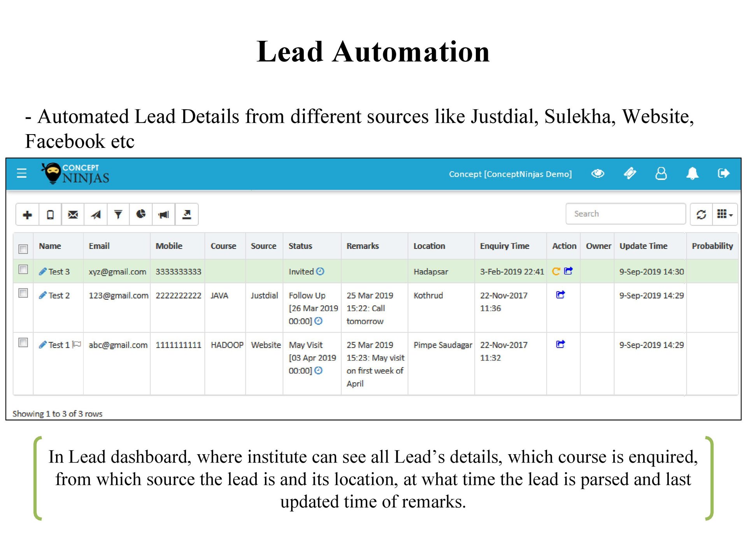Click the funnel filter icon
This screenshot has height=560, width=747.
[118, 215]
